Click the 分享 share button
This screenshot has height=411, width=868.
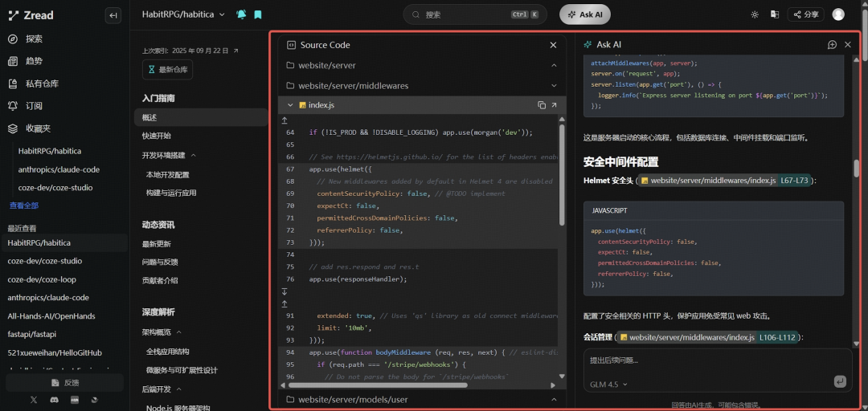tap(806, 15)
